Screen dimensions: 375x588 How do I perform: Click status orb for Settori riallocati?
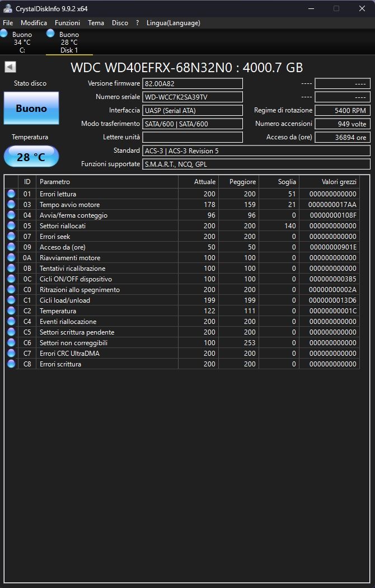pyautogui.click(x=11, y=226)
